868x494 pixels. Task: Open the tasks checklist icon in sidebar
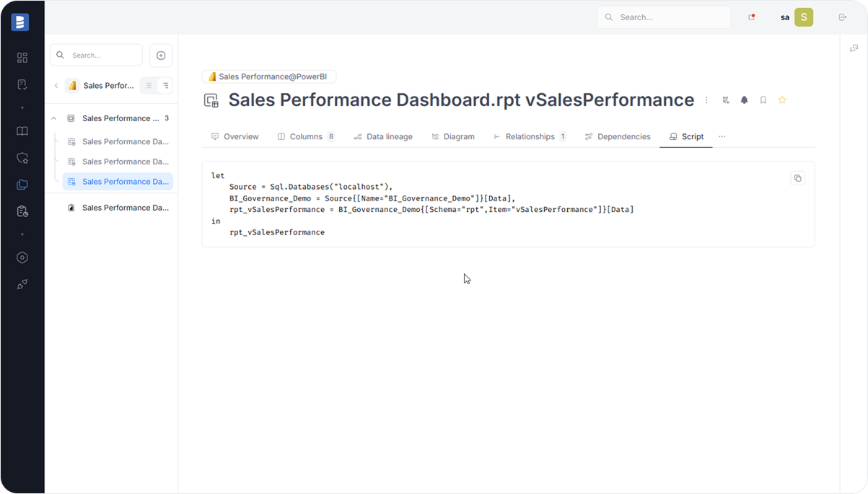(x=22, y=84)
